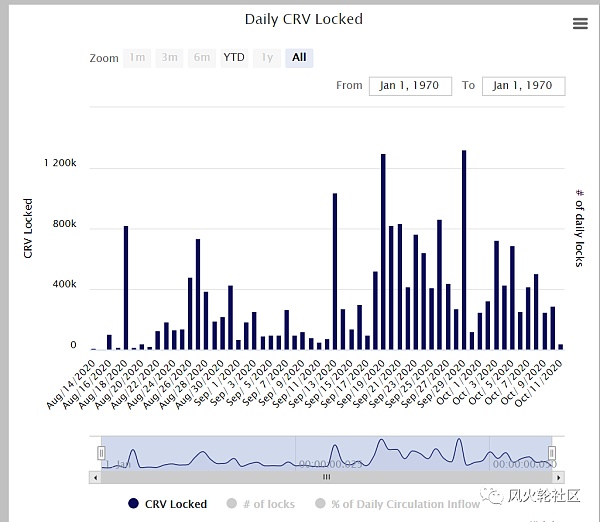Focus the From date input field
The width and height of the screenshot is (600, 522).
tap(410, 86)
